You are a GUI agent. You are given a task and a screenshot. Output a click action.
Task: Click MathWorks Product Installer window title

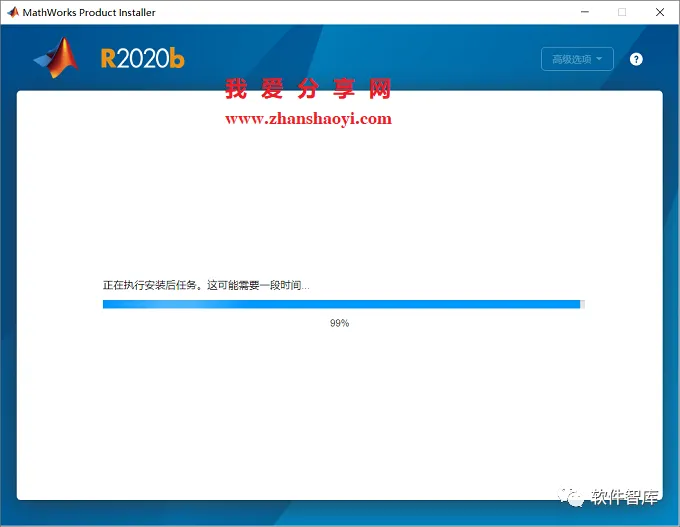89,13
